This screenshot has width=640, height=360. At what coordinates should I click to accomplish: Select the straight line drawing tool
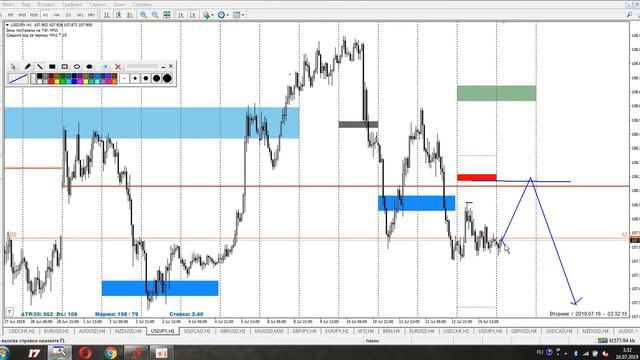point(40,67)
